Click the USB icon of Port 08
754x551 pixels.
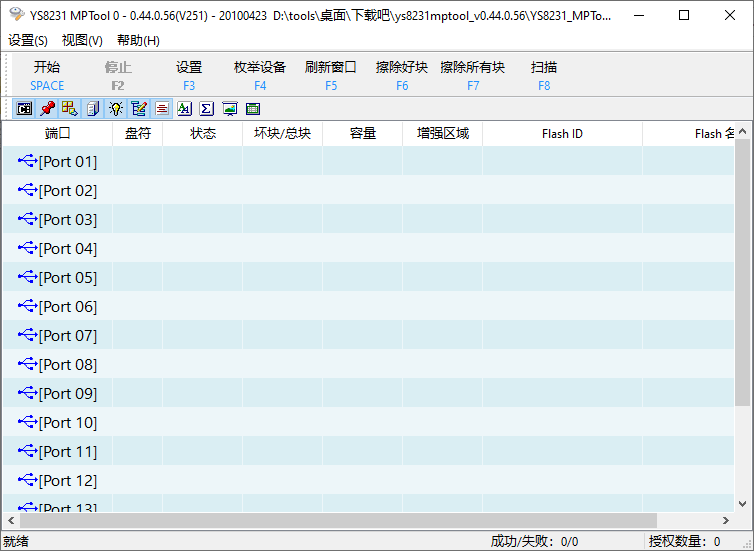[28, 363]
